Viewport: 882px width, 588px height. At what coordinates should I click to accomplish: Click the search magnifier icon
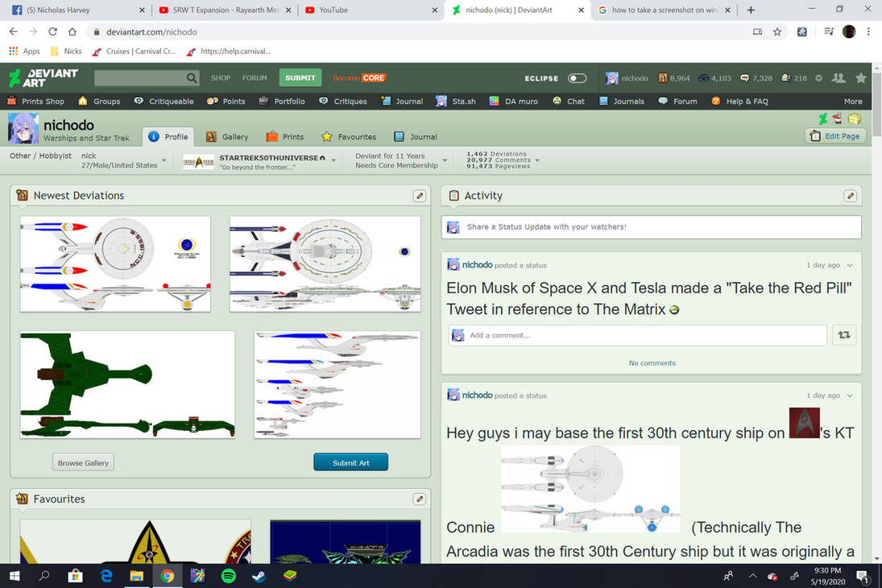pos(192,77)
